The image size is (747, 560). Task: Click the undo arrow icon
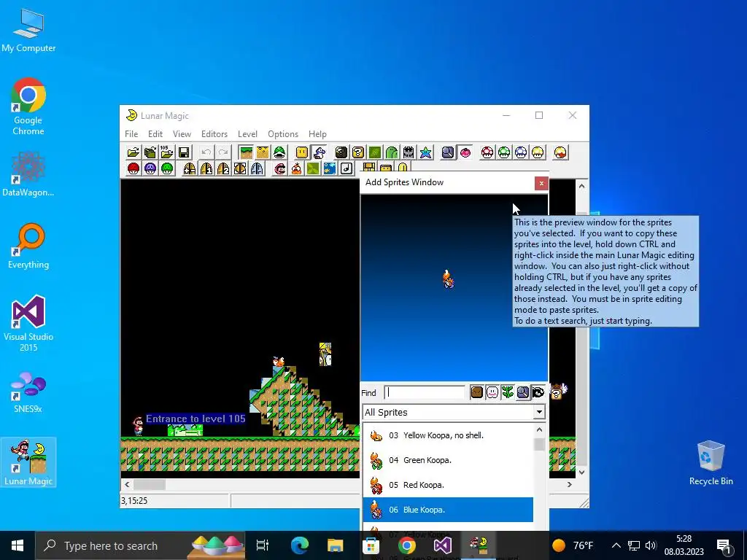(206, 152)
